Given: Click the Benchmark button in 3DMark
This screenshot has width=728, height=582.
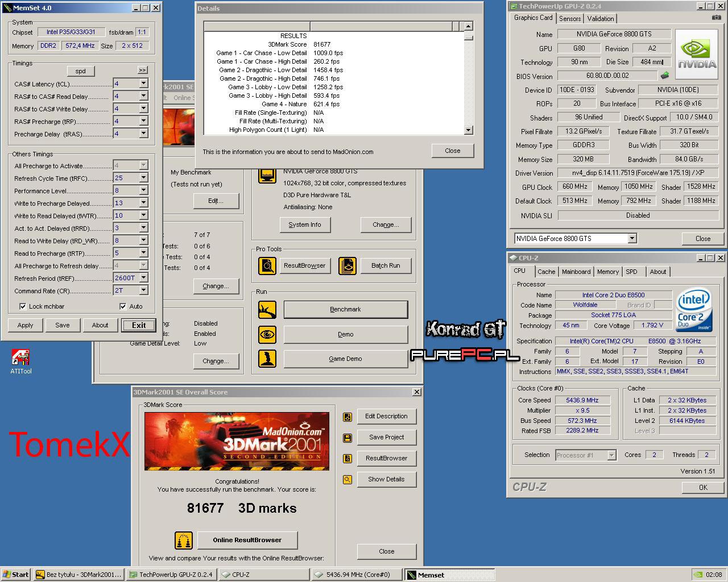Looking at the screenshot, I should (x=346, y=310).
